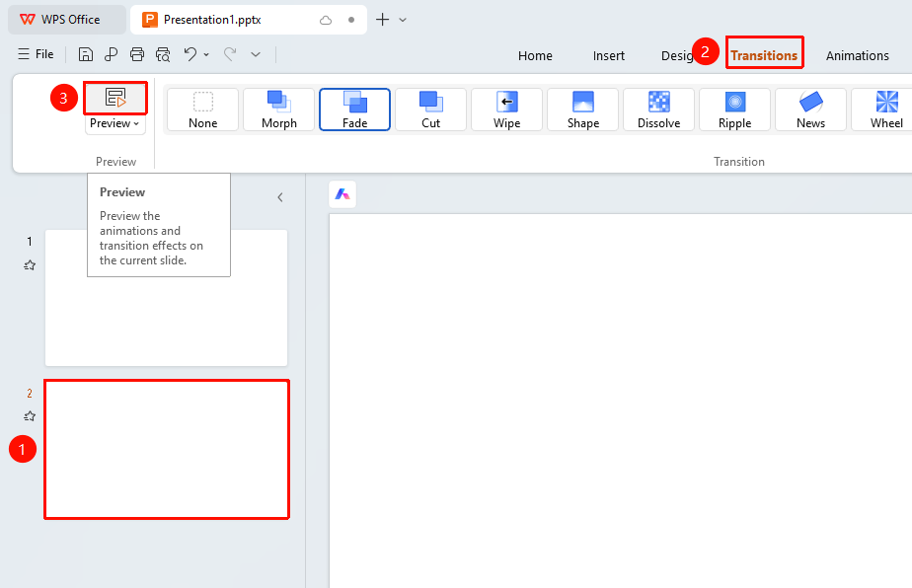
Task: Open a new tab with the plus icon
Action: [x=382, y=20]
